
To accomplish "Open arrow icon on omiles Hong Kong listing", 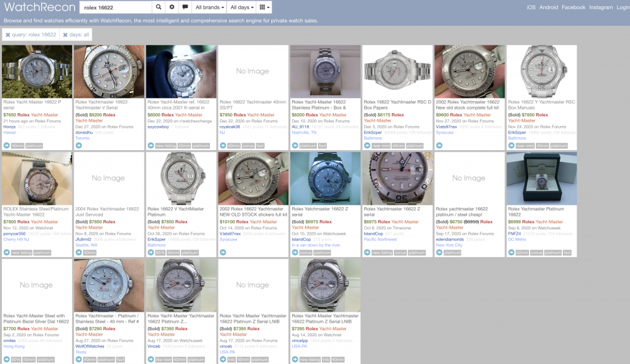I will 6,359.
